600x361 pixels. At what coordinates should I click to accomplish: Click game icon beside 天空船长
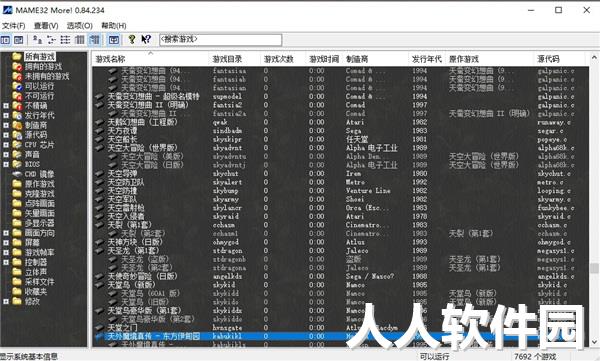click(x=99, y=139)
